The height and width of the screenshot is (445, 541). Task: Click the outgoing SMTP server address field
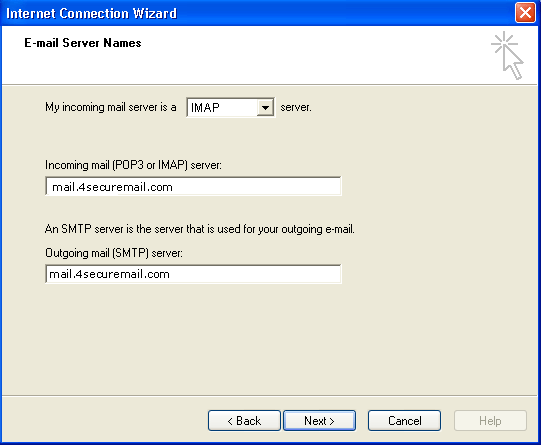point(193,274)
